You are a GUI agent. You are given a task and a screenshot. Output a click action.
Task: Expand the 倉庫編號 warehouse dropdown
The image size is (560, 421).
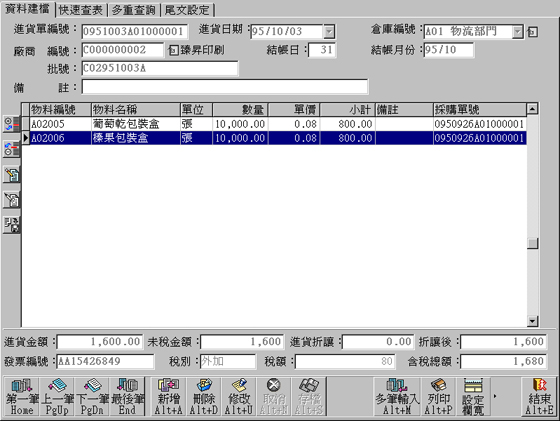tap(518, 32)
